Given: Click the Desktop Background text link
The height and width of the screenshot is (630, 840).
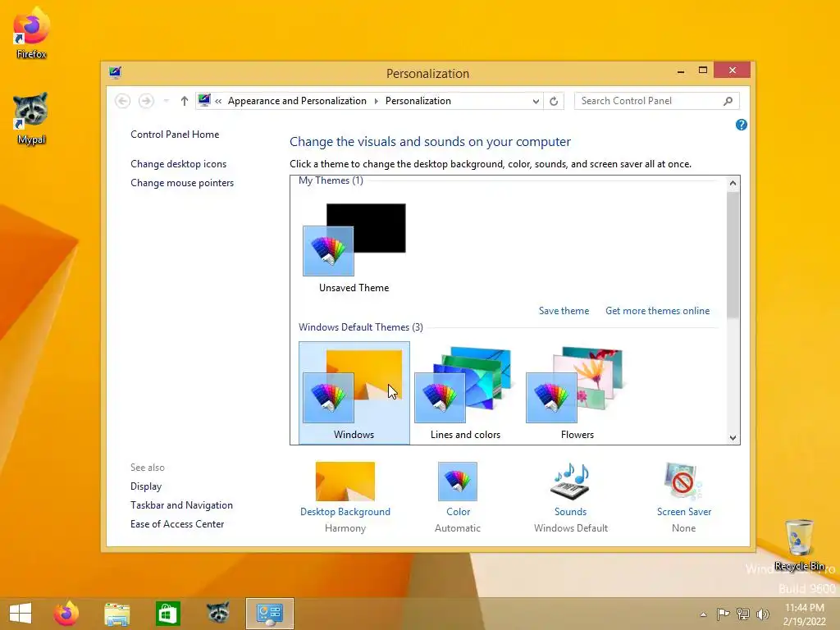Looking at the screenshot, I should (x=345, y=512).
